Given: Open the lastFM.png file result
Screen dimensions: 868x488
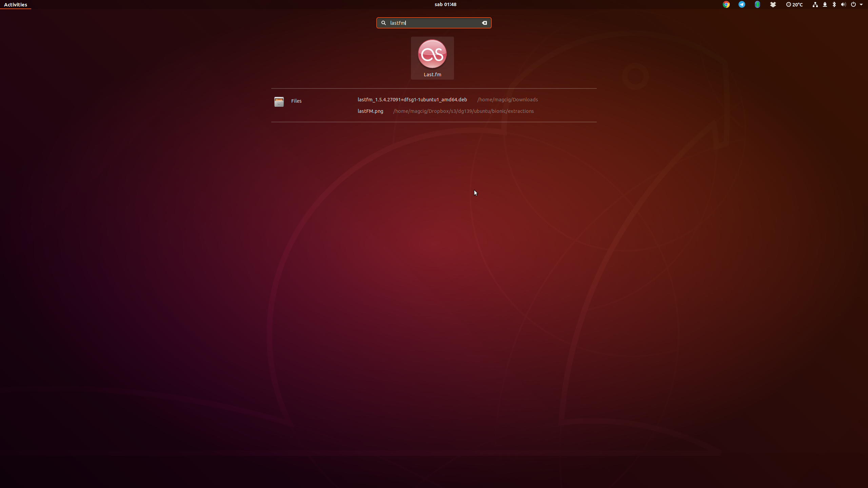Looking at the screenshot, I should pos(370,111).
